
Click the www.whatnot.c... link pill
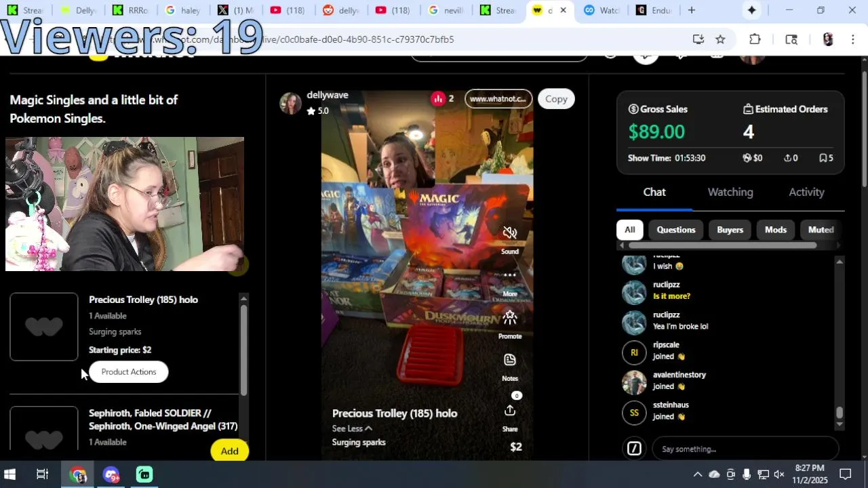click(498, 99)
